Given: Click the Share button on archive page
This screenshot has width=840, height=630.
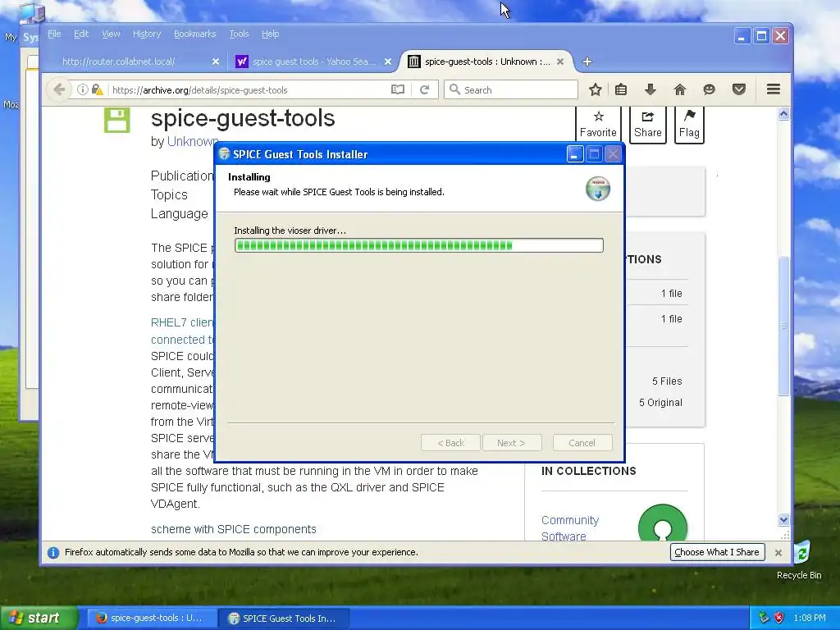Looking at the screenshot, I should click(x=648, y=125).
